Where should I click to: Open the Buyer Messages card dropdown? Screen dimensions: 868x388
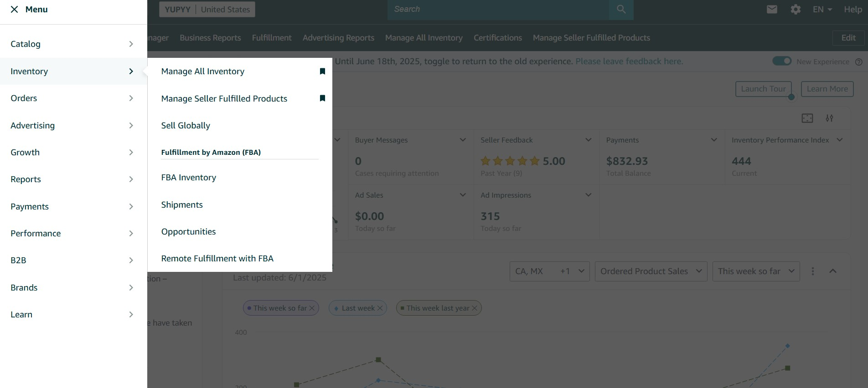coord(462,140)
